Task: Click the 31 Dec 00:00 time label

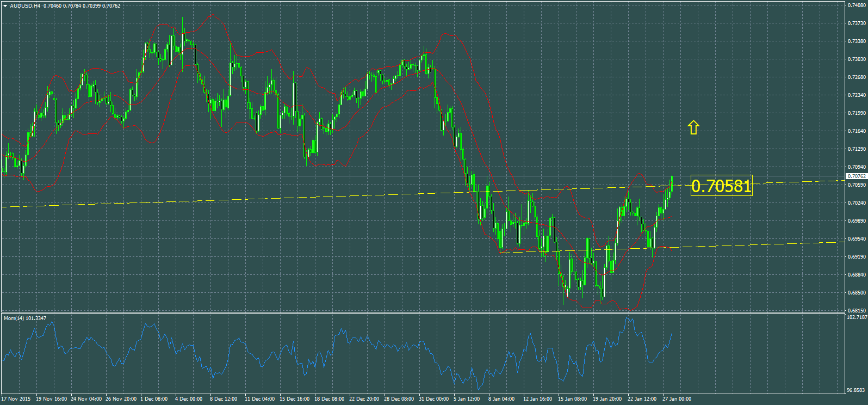Action: point(433,399)
